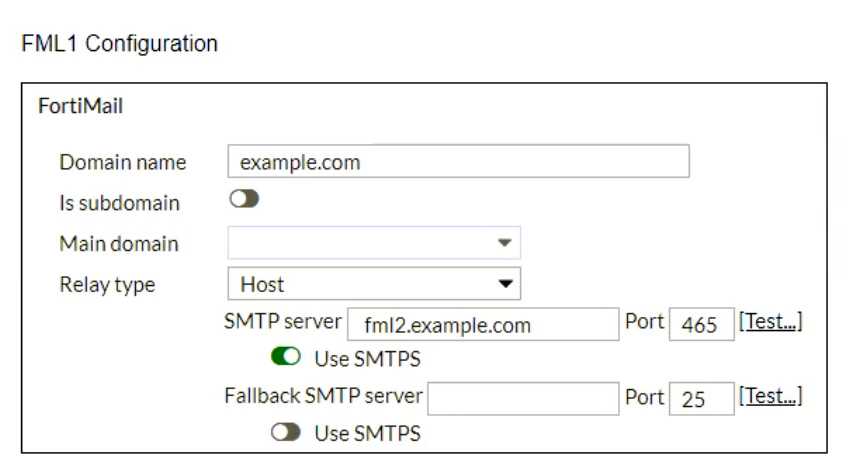Click the SMTP server field containing fml2.example.com
The image size is (858, 474).
[483, 325]
